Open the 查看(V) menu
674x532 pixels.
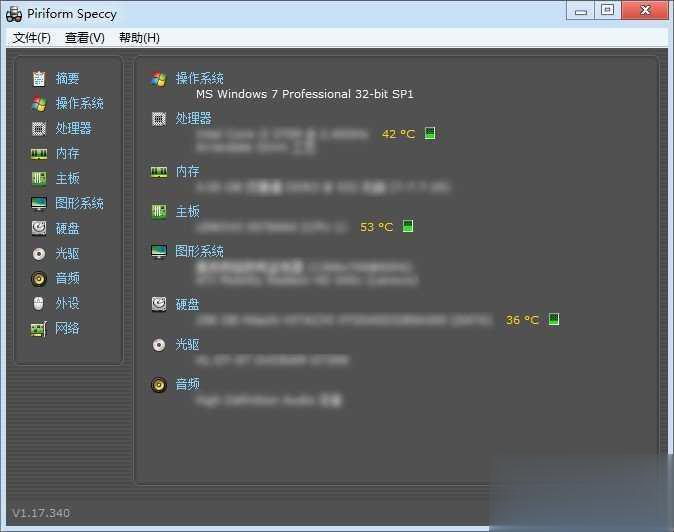[85, 38]
